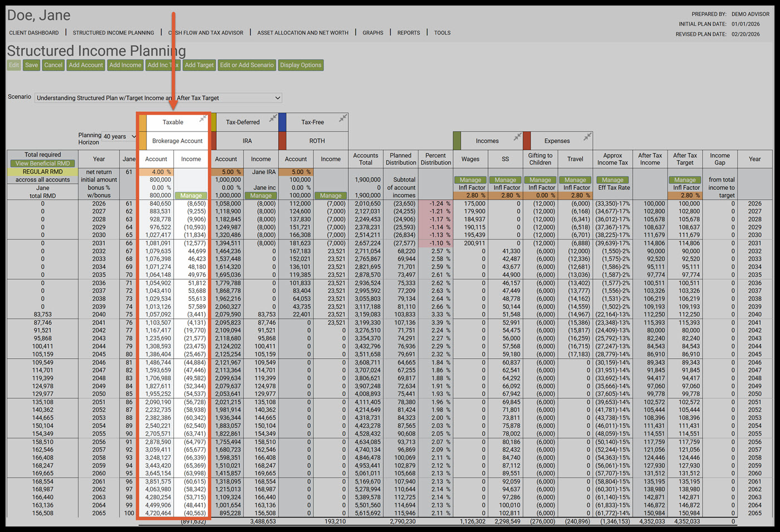Select the ROTH account header

[x=317, y=141]
